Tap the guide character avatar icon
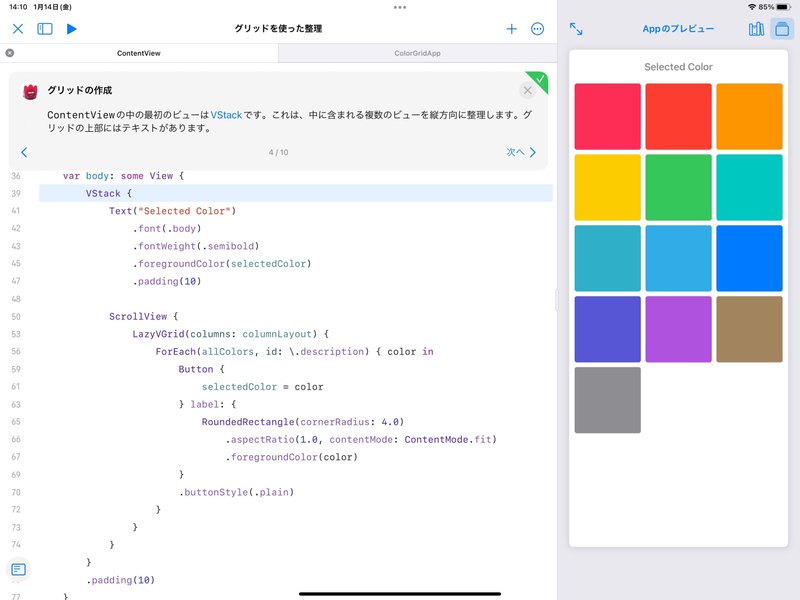The width and height of the screenshot is (800, 600). coord(31,91)
